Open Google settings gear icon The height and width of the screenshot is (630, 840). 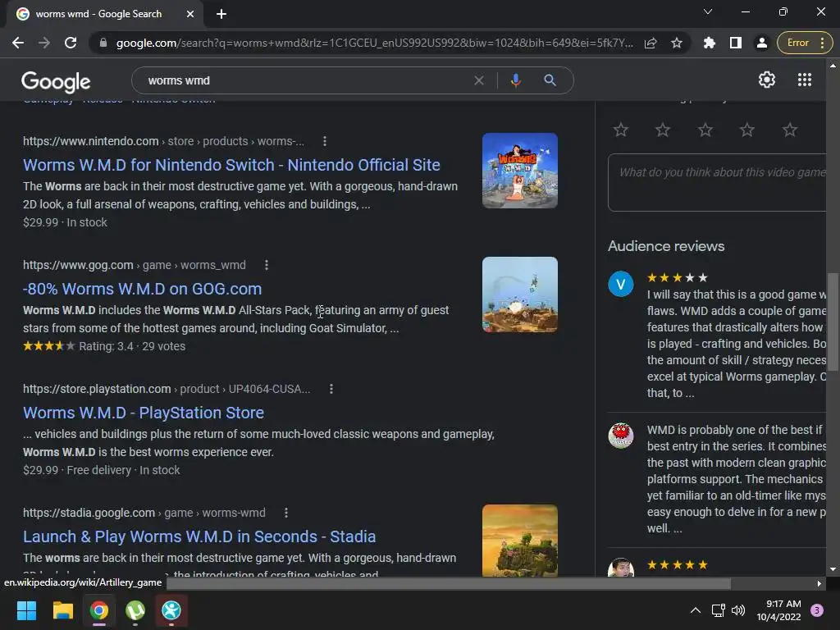[767, 80]
